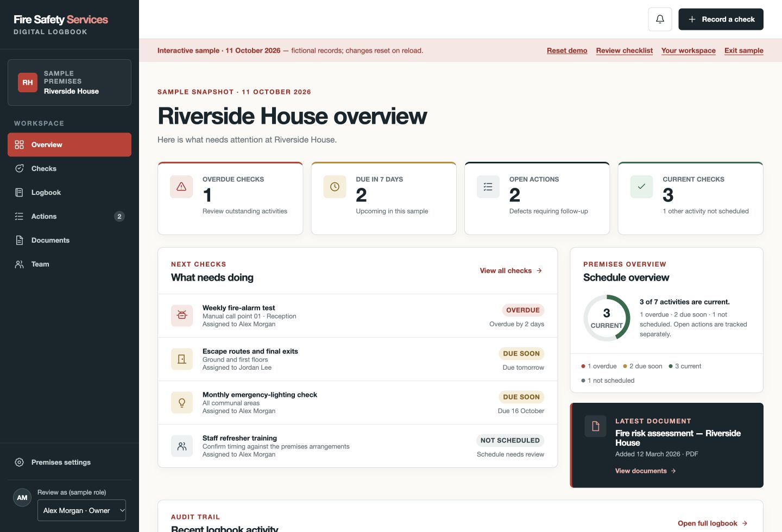Click the Escape routes and final exits title

250,351
